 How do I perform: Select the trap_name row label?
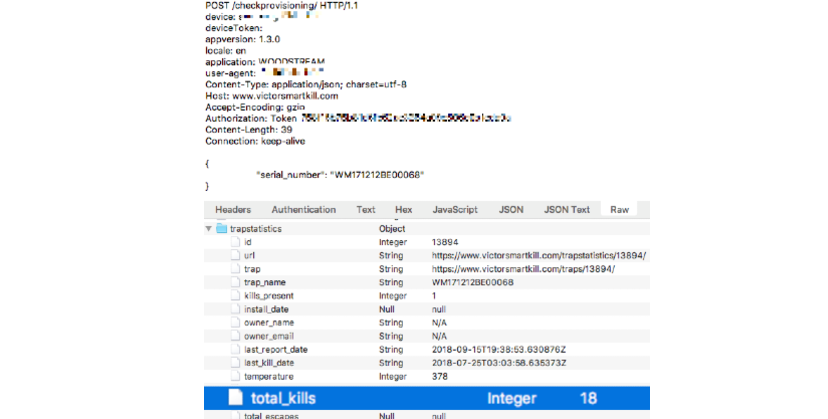pyautogui.click(x=265, y=283)
